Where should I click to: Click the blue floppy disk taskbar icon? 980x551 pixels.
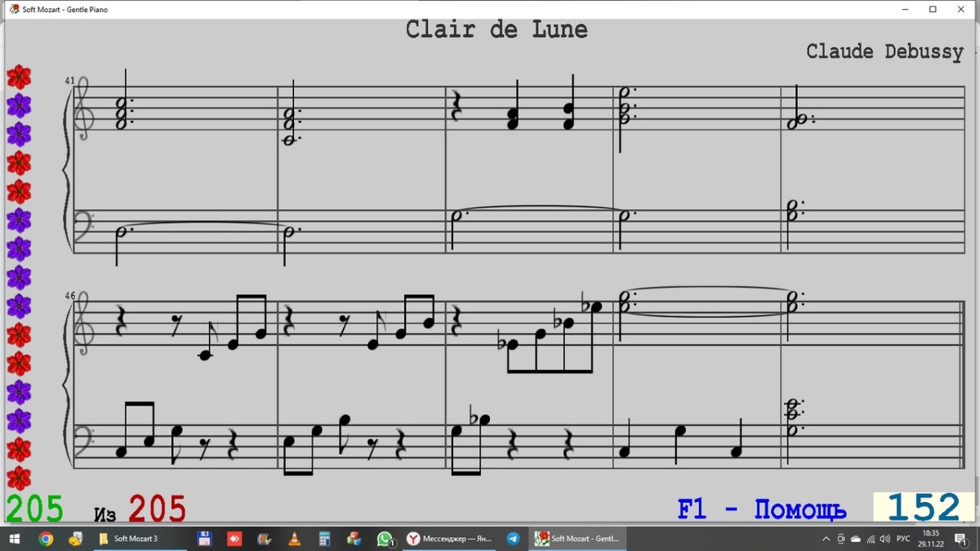205,539
